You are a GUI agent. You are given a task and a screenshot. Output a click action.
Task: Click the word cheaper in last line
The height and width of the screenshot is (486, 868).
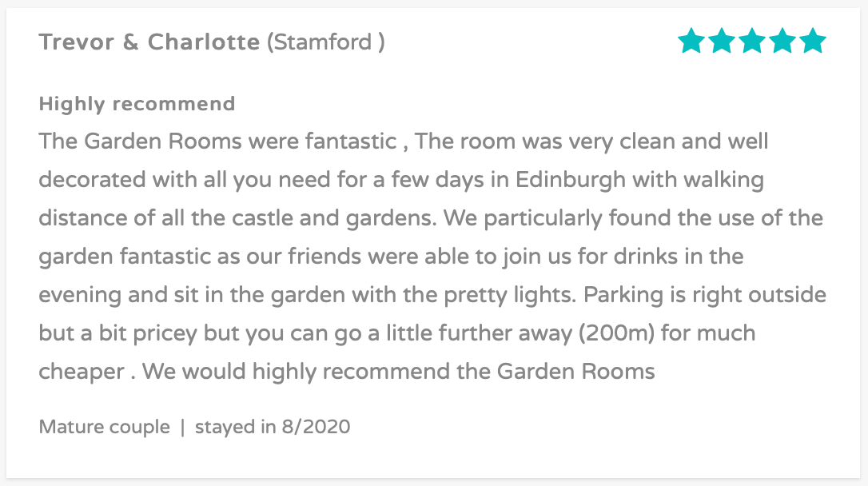pyautogui.click(x=82, y=372)
